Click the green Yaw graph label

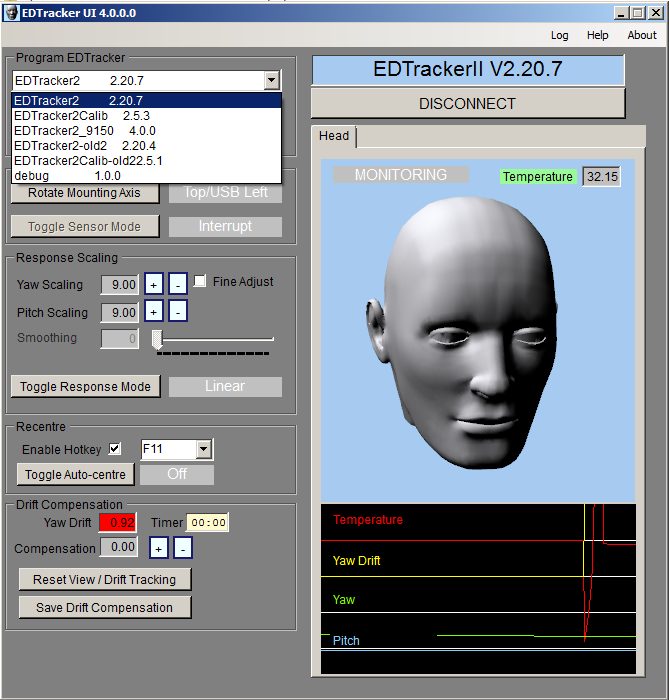coord(344,600)
